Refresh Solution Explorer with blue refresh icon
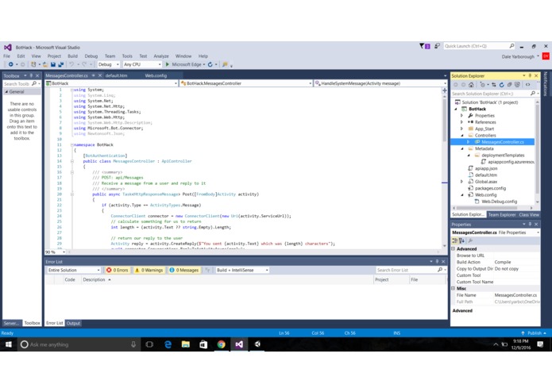This screenshot has width=552, height=392. click(502, 85)
